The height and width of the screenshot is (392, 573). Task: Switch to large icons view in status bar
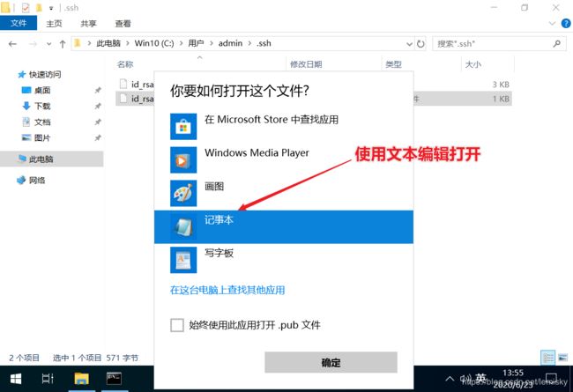click(x=563, y=358)
